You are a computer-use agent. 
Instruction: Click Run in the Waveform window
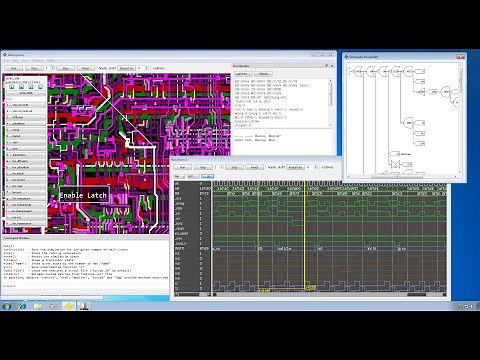tap(182, 167)
